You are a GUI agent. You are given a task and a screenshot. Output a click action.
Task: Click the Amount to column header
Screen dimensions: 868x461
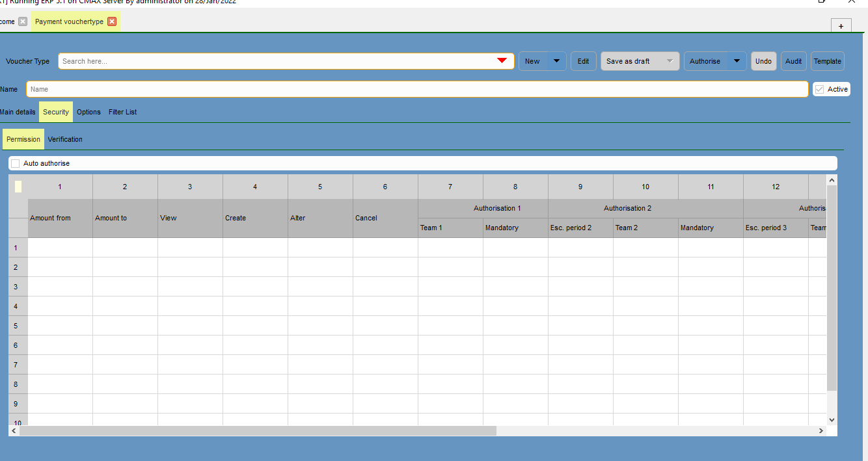click(x=125, y=218)
